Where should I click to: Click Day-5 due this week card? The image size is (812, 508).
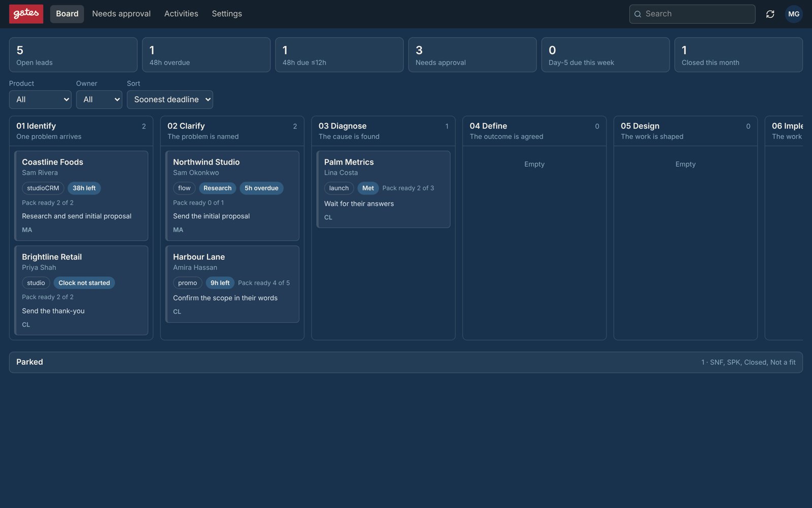[x=605, y=55]
